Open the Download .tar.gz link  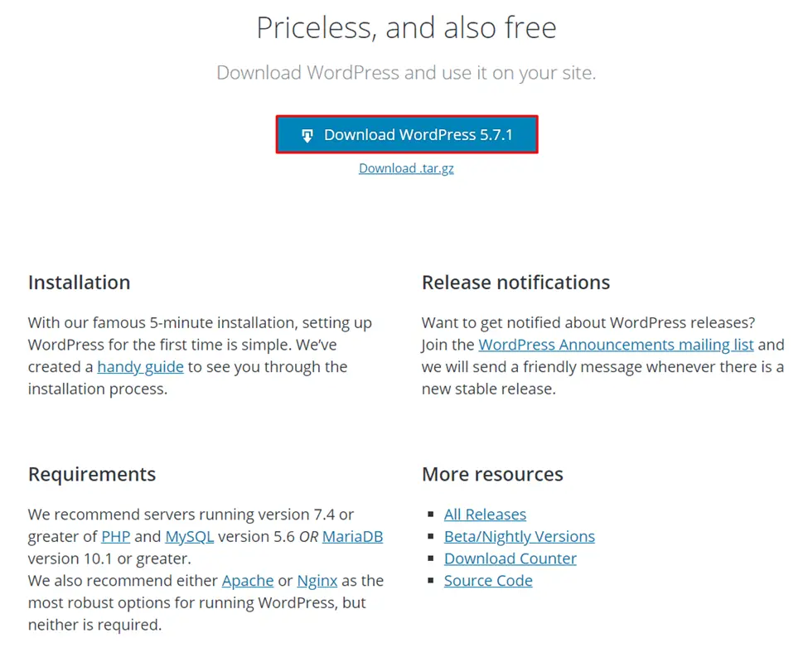pyautogui.click(x=406, y=168)
